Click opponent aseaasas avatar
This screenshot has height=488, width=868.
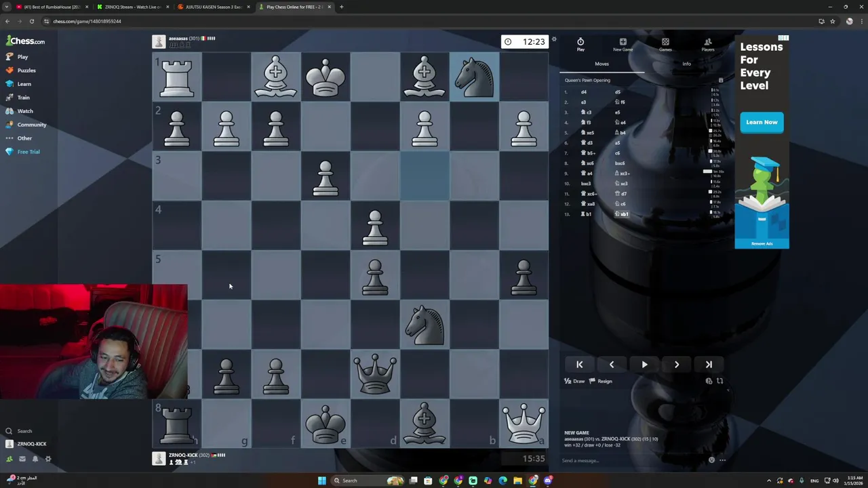pos(159,42)
